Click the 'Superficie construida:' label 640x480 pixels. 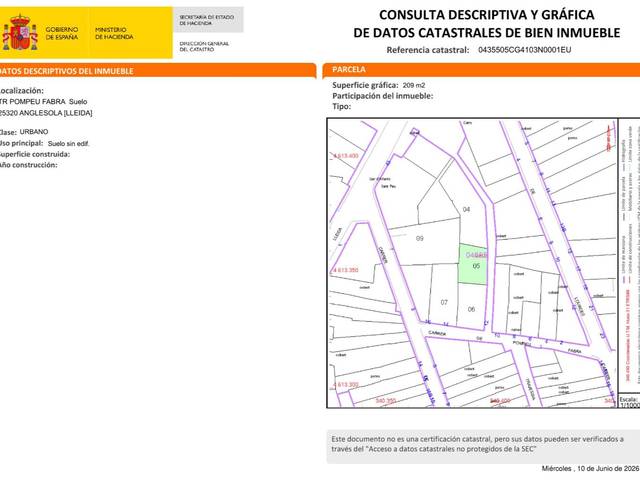(x=35, y=154)
